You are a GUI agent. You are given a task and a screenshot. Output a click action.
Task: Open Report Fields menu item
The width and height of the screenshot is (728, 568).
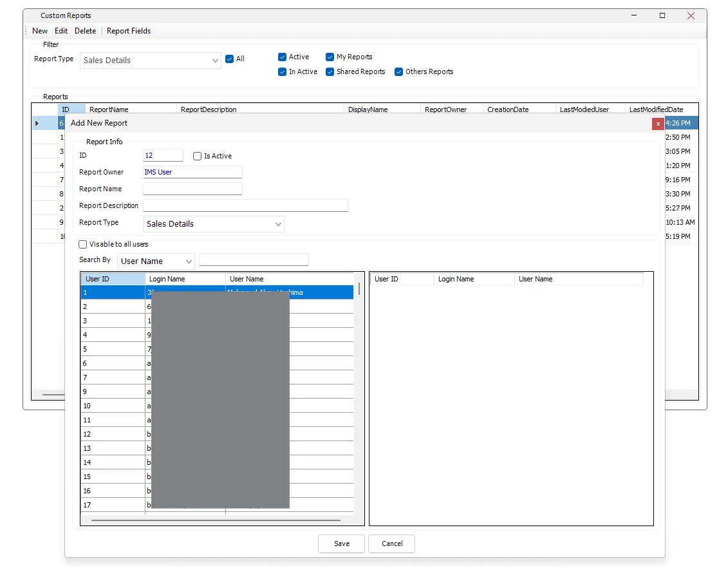coord(129,31)
